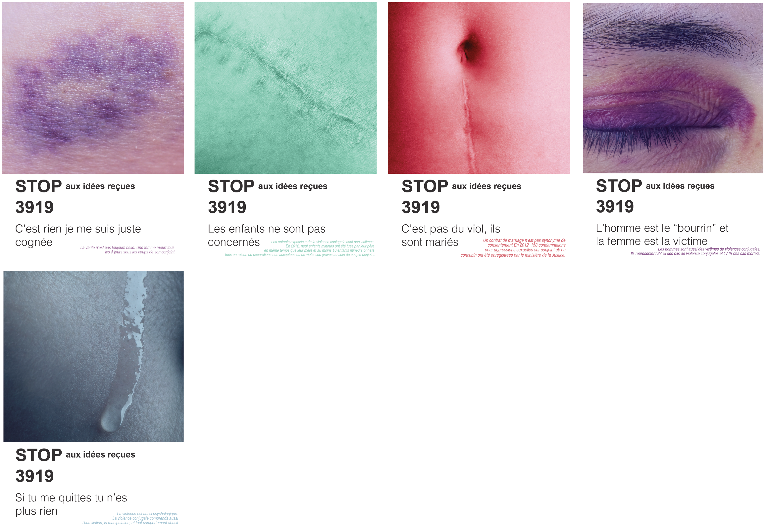Select text "C'est pas du viol, ils sont mariés"

(451, 235)
